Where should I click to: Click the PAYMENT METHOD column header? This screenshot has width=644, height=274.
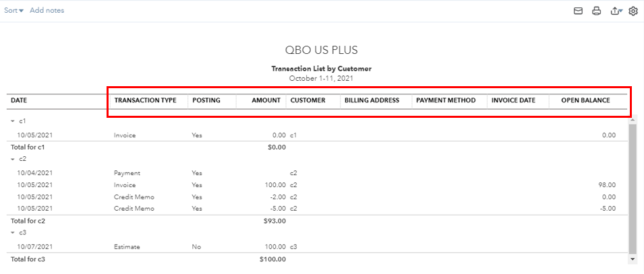446,100
